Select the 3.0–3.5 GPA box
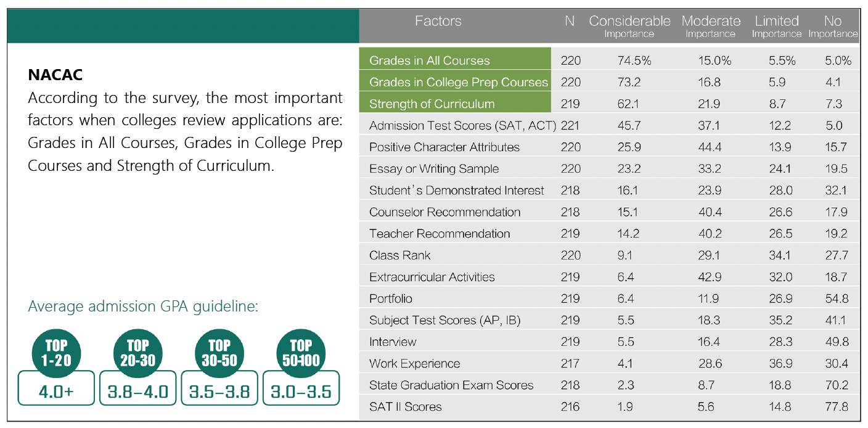Viewport: 868px width, 428px height. [301, 392]
